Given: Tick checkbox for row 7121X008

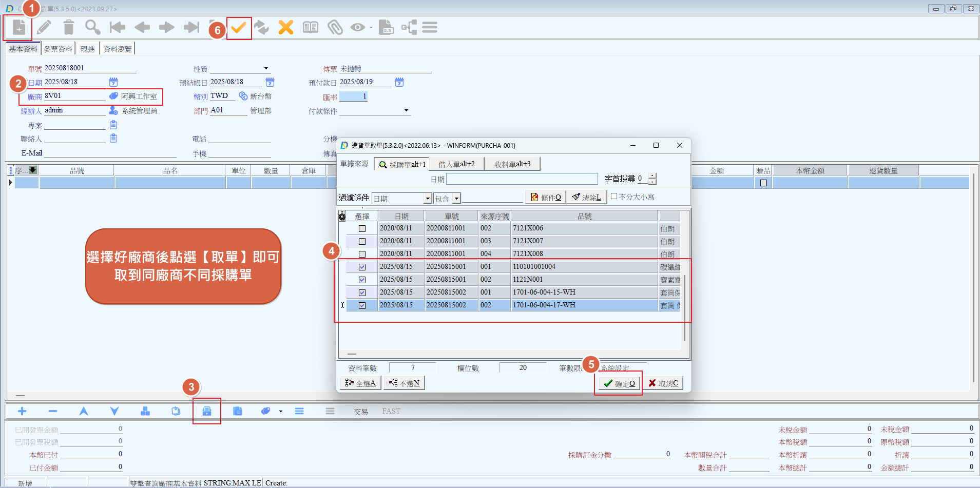Looking at the screenshot, I should [x=362, y=254].
